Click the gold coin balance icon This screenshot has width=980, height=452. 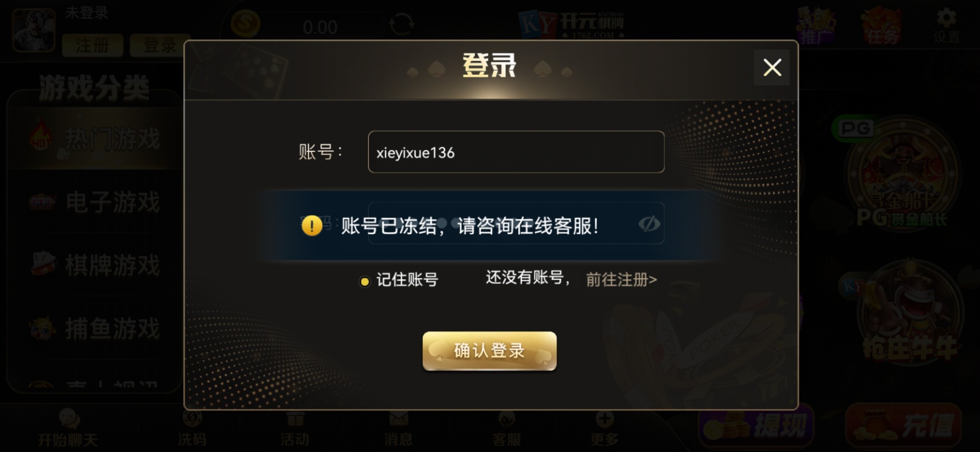(x=245, y=23)
